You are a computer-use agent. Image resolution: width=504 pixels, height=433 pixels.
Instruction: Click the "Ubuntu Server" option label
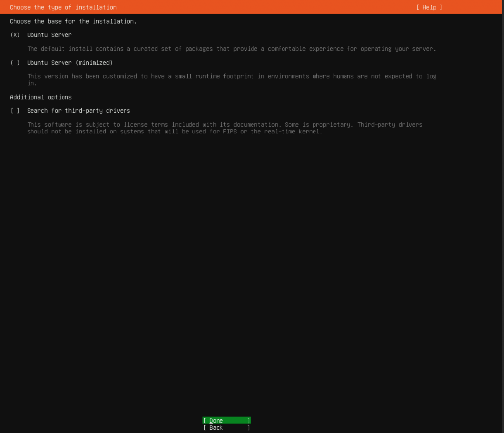tap(49, 35)
